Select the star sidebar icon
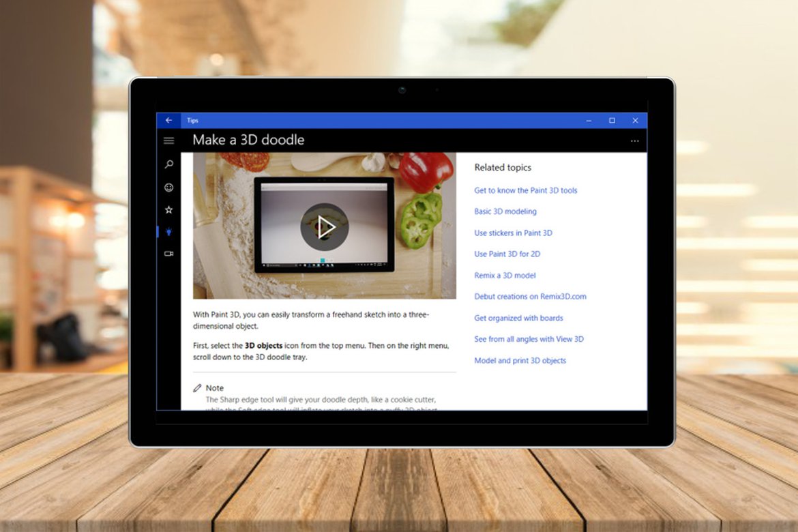 [x=169, y=210]
